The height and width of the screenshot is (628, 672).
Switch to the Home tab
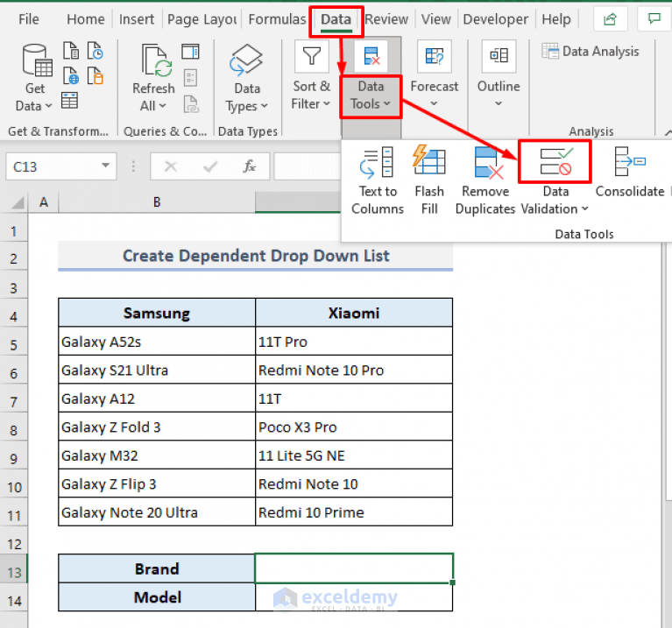click(86, 19)
